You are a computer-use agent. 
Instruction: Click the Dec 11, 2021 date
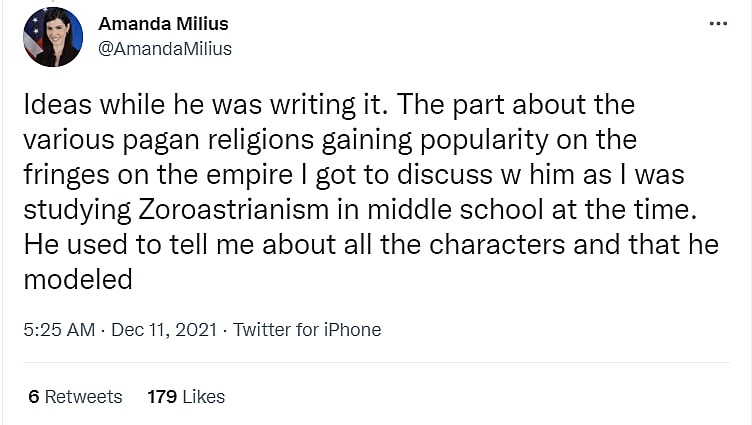[x=165, y=329]
